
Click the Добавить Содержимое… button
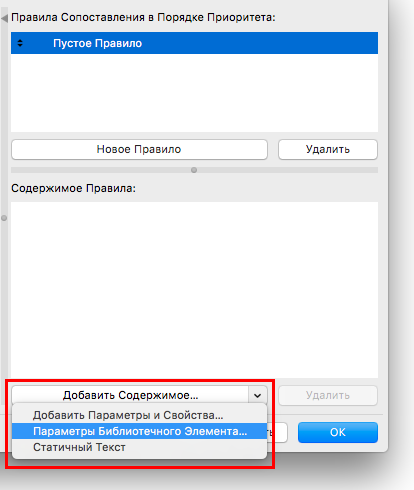click(x=130, y=395)
